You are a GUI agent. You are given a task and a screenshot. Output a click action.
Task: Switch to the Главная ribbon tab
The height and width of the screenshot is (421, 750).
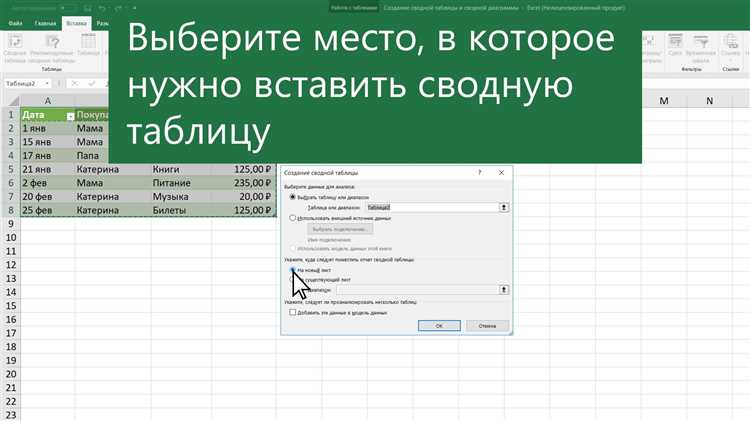pos(45,23)
